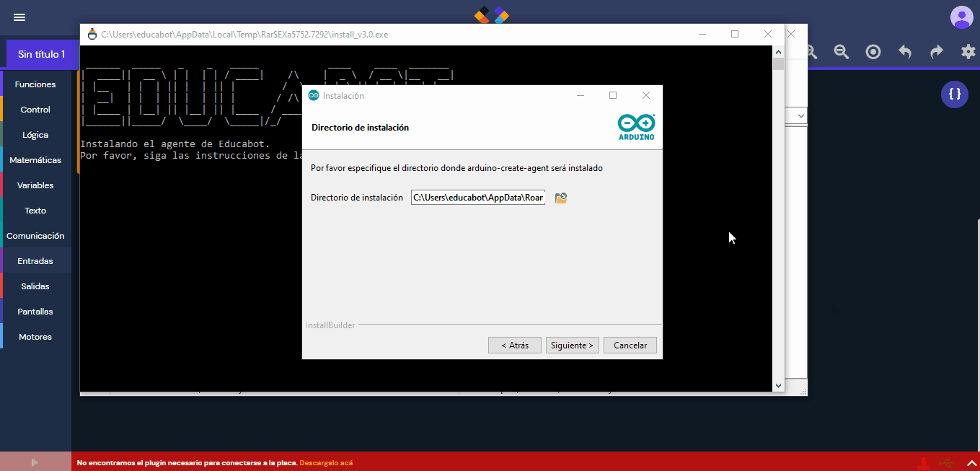Image resolution: width=980 pixels, height=471 pixels.
Task: Open the Funciones block category
Action: pos(35,84)
